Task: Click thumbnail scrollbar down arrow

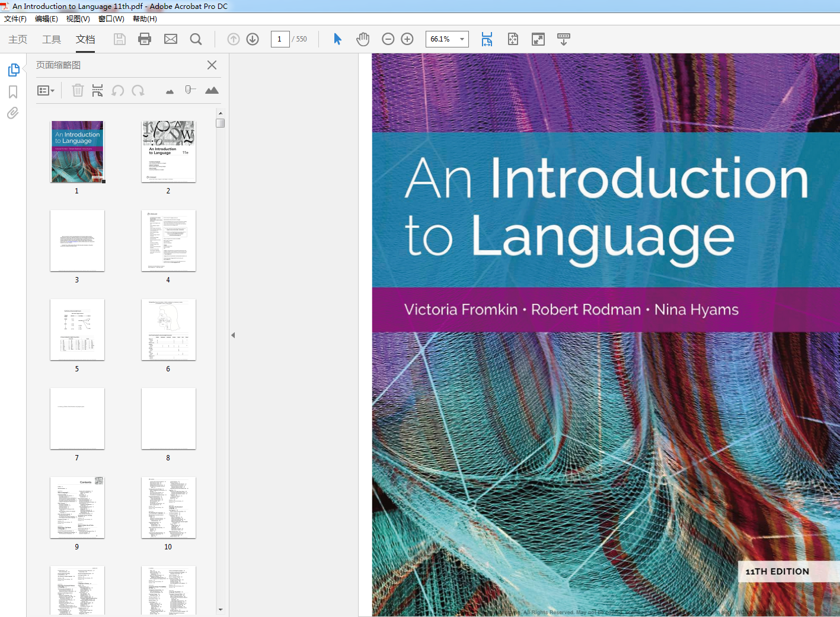Action: (x=221, y=609)
